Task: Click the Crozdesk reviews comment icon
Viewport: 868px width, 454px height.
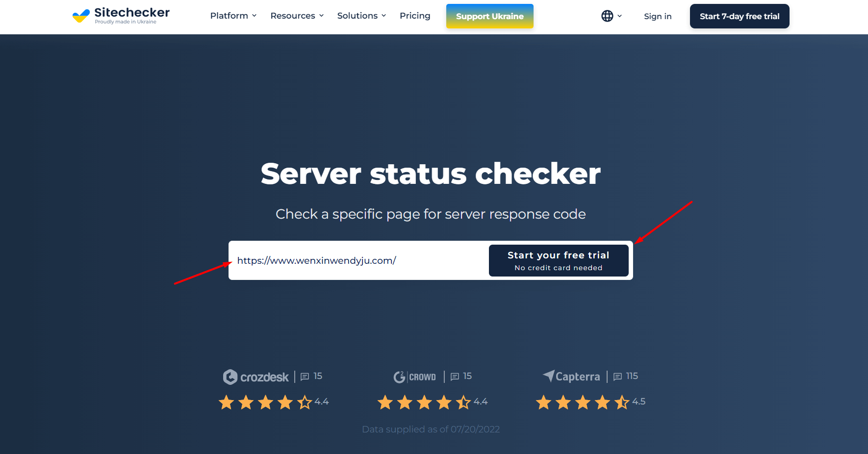Action: click(x=305, y=377)
